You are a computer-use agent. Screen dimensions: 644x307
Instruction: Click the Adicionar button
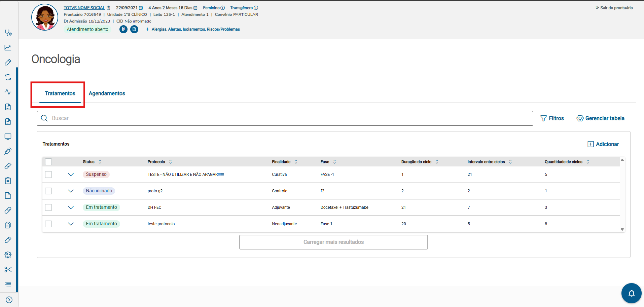coord(603,144)
